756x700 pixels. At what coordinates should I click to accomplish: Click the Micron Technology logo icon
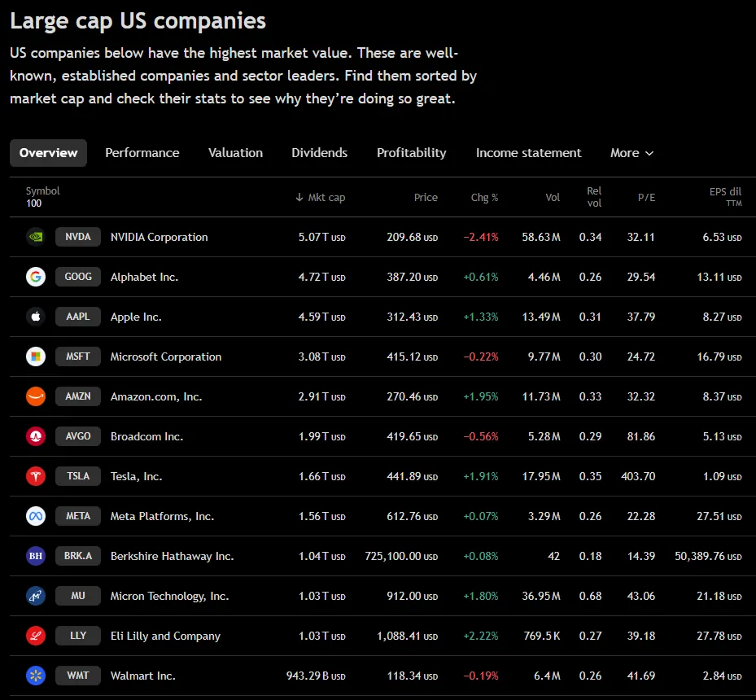pos(36,596)
